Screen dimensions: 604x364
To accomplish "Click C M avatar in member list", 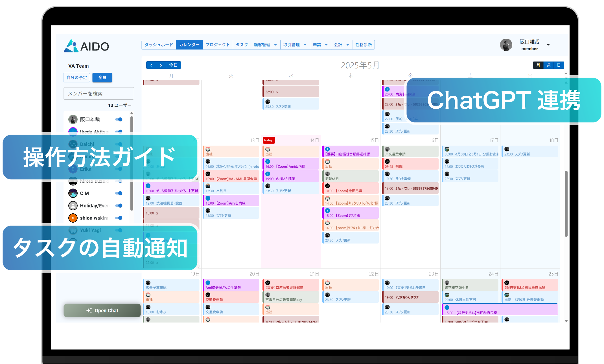I will [73, 193].
